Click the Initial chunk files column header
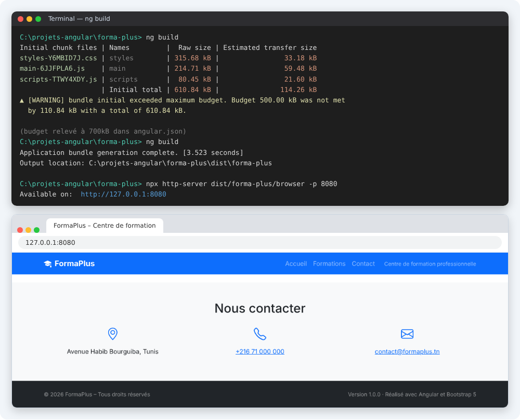Viewport: 520px width, 420px height. pos(58,48)
